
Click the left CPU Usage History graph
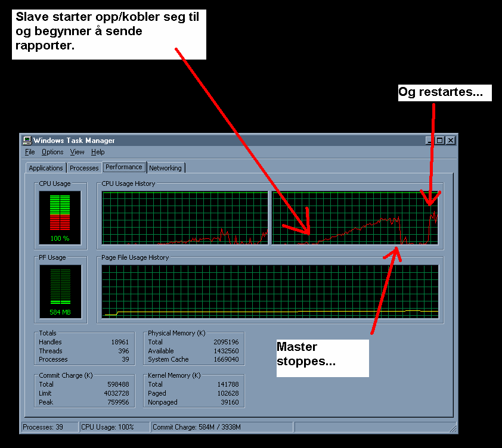pyautogui.click(x=185, y=218)
